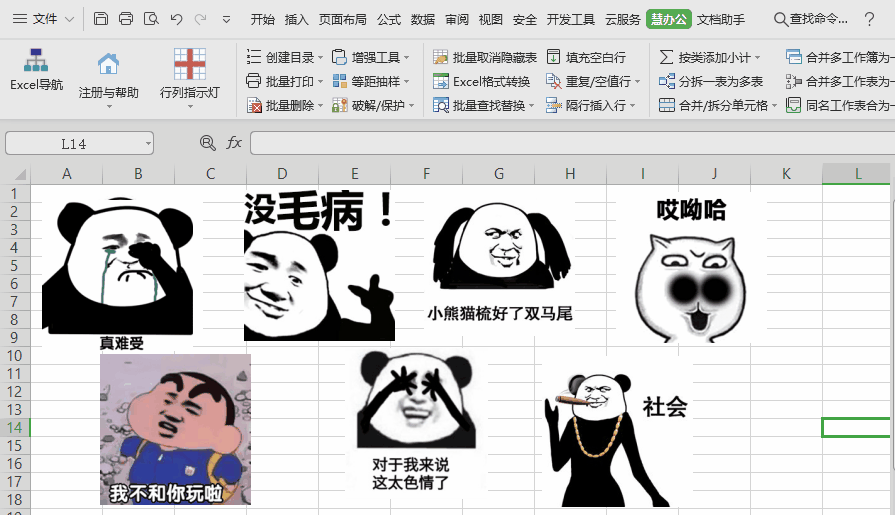Open the 文档助手 tab
This screenshot has height=515, width=895.
721,19
